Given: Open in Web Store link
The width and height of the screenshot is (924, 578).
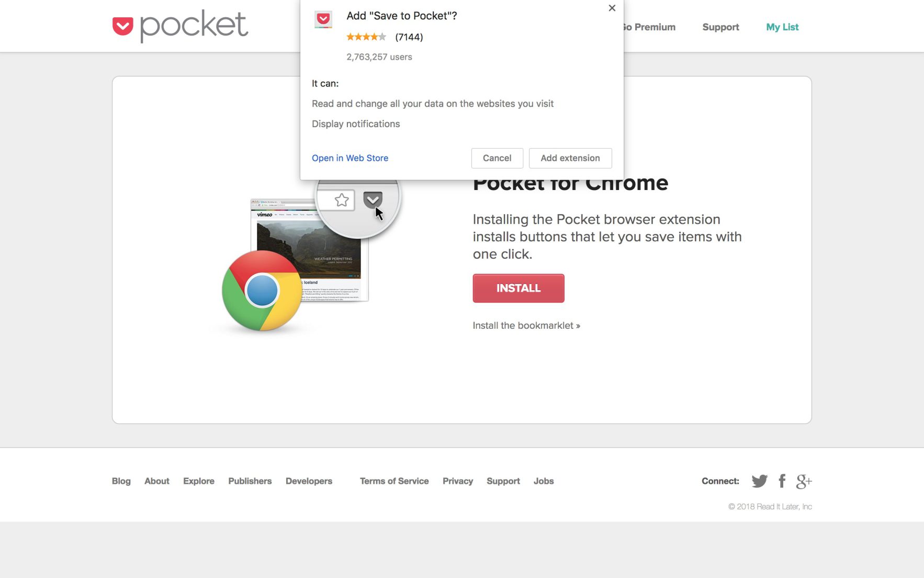Looking at the screenshot, I should point(350,158).
